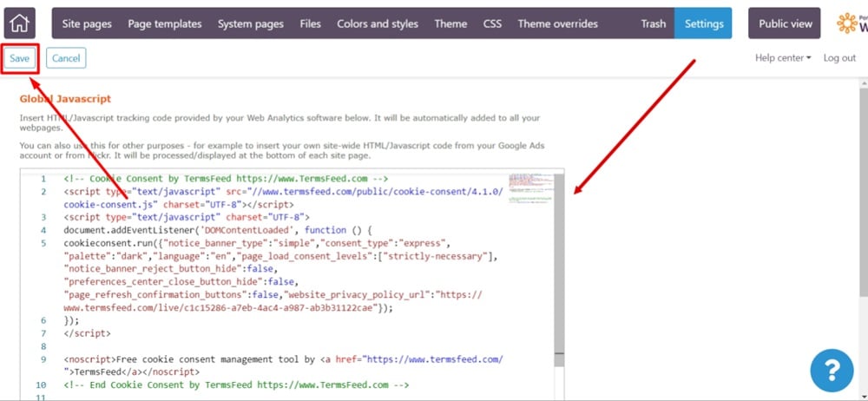
Task: Place cursor on document.addEventListener line
Action: tap(220, 230)
